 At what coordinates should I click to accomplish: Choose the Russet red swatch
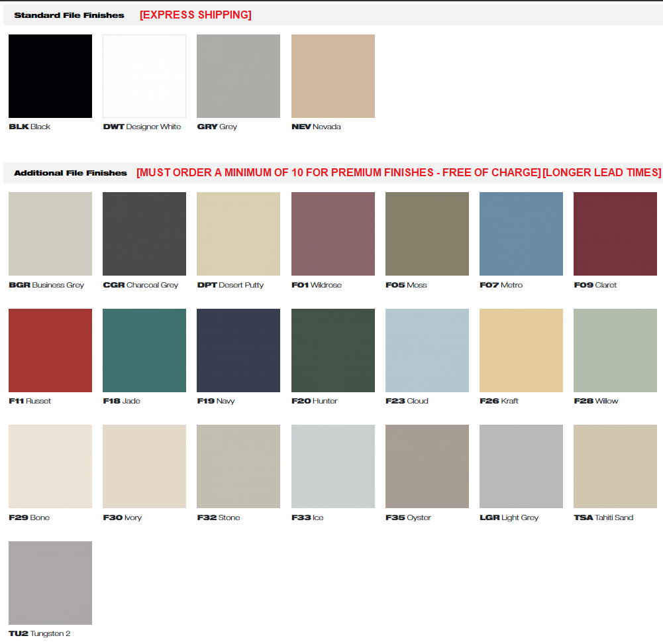tap(50, 350)
